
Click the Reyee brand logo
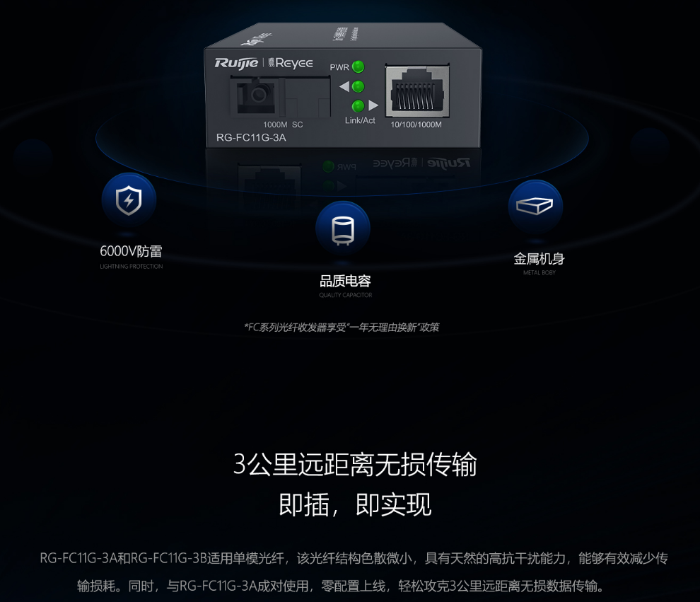(290, 63)
